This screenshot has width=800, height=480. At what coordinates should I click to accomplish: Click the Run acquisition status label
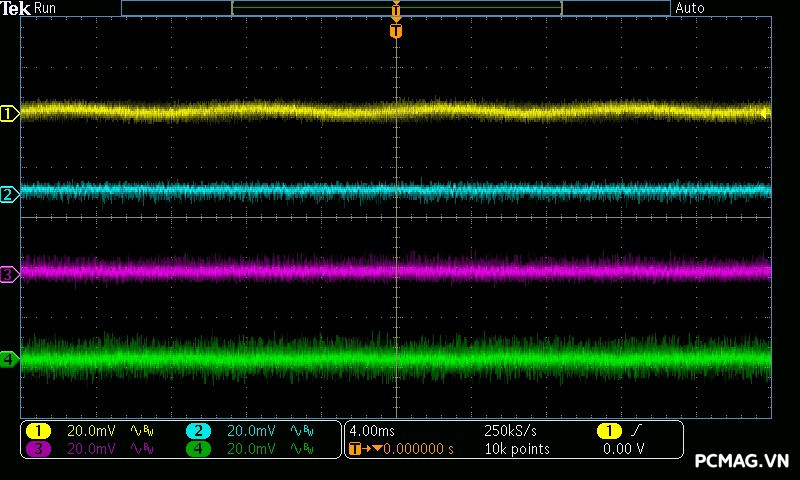tap(45, 8)
